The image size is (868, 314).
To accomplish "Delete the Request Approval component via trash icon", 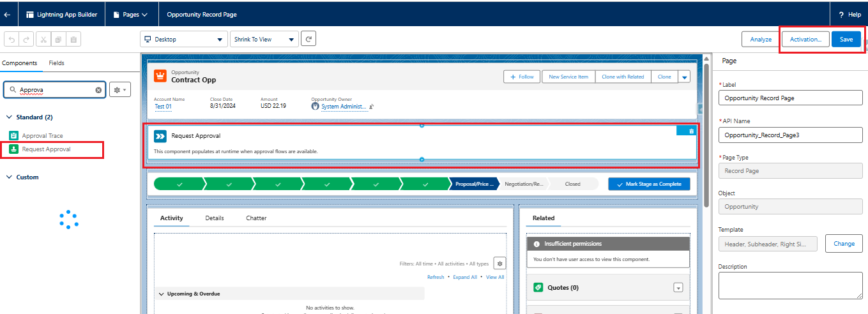I will tap(691, 131).
